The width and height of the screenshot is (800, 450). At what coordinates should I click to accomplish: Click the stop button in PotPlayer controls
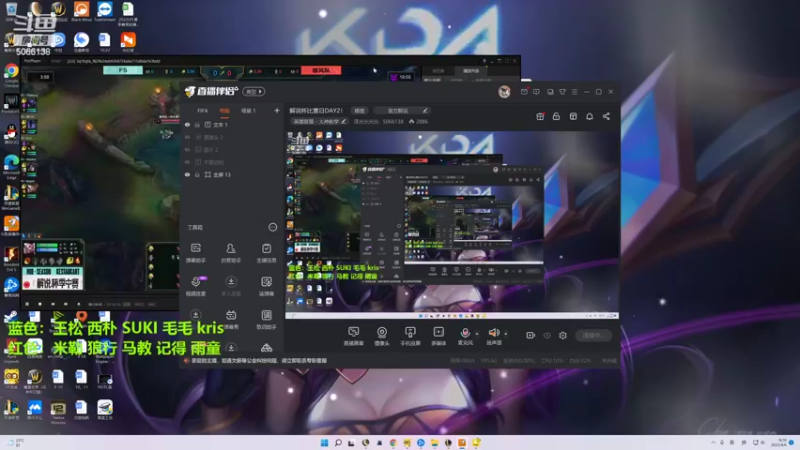click(40, 304)
